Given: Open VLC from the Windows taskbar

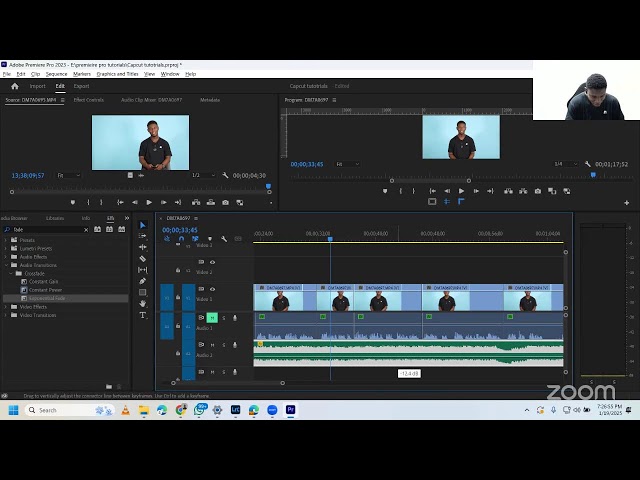Looking at the screenshot, I should point(125,410).
